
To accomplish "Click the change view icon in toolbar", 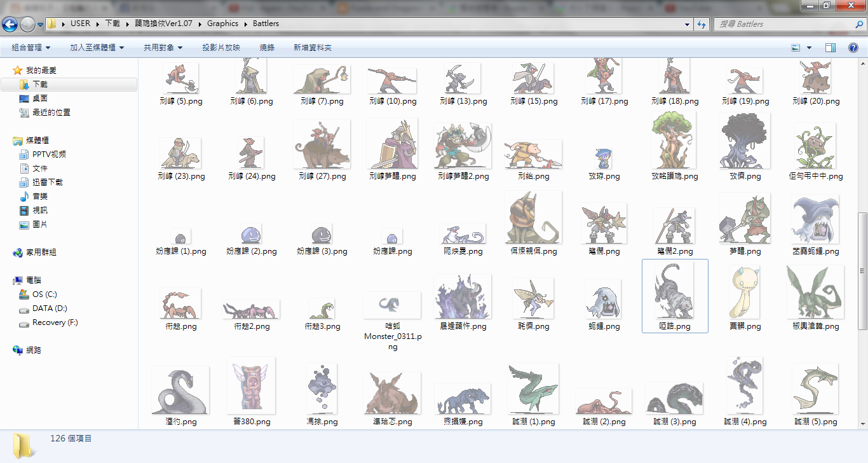I will tap(796, 48).
